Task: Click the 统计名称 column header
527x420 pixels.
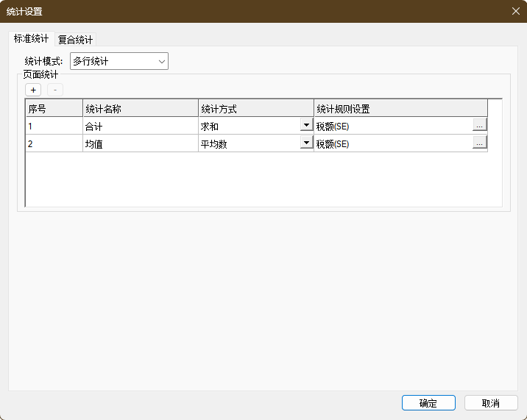Action: click(x=140, y=109)
